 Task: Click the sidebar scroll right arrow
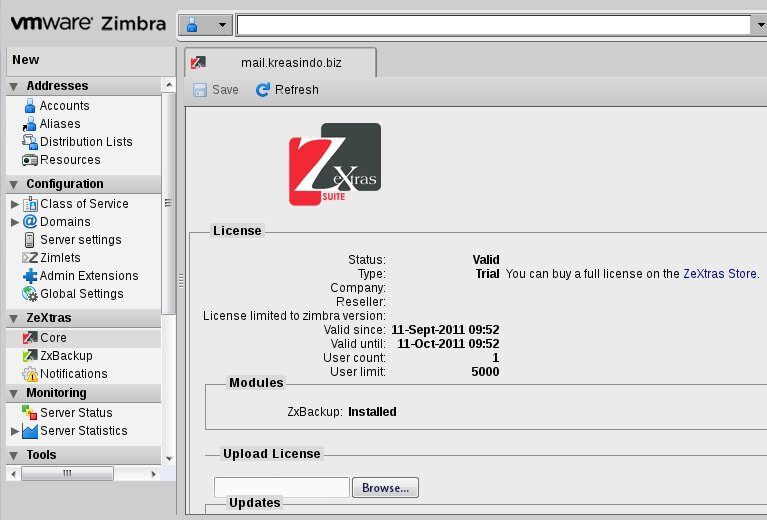[154, 474]
